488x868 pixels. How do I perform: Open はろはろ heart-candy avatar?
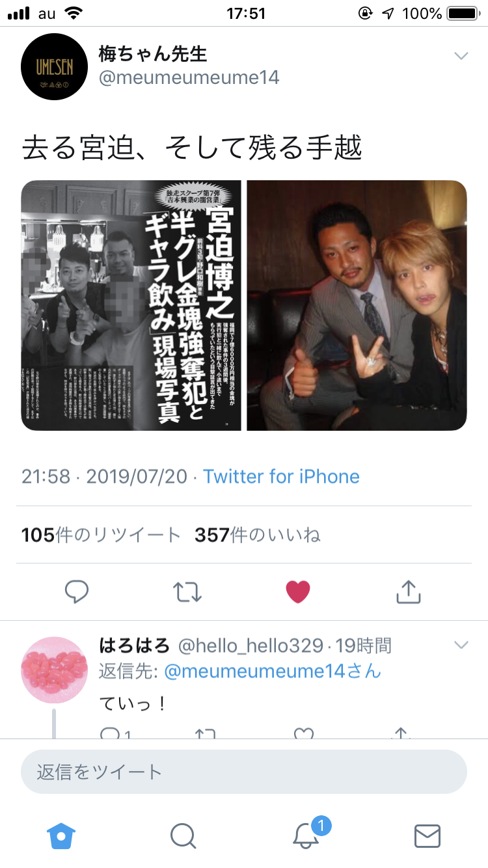55,670
